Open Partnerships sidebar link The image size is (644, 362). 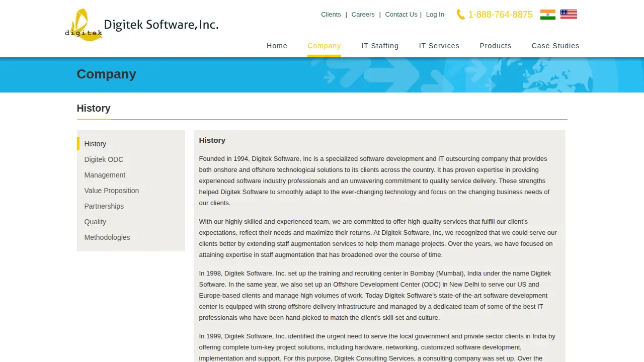click(x=104, y=206)
